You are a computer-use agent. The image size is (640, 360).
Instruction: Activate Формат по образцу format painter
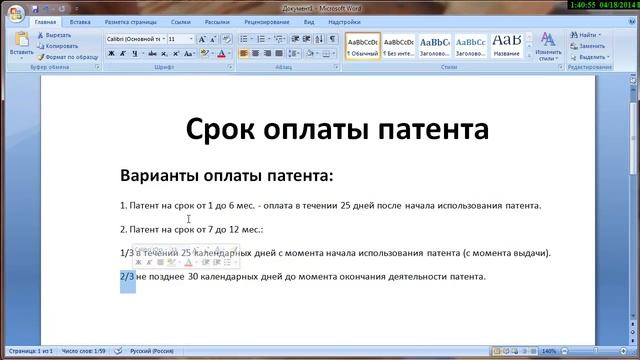point(68,57)
